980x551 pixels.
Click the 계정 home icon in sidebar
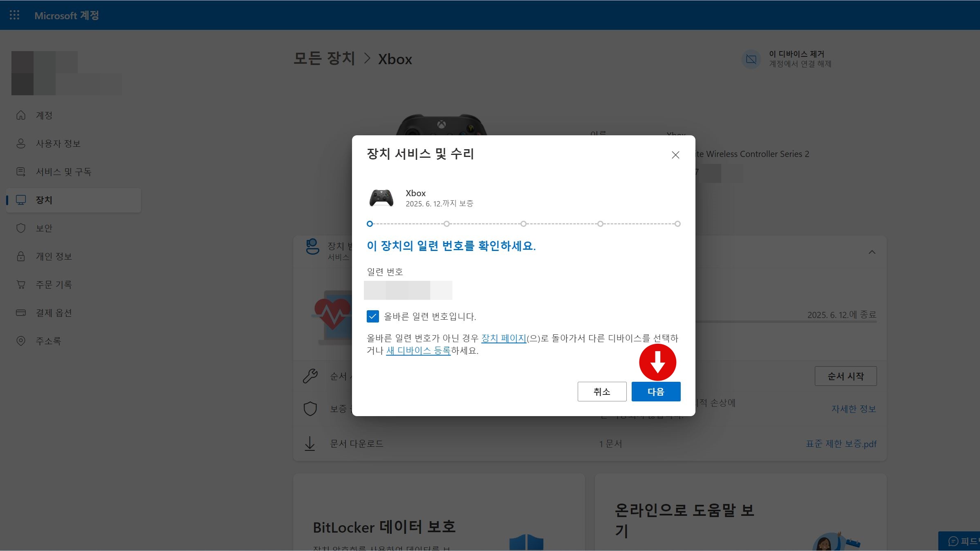point(21,115)
